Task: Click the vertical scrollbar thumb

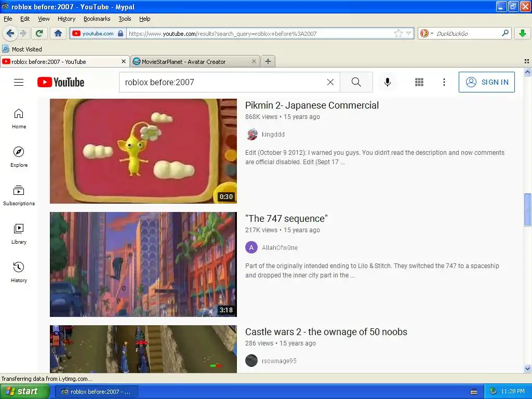Action: click(527, 209)
